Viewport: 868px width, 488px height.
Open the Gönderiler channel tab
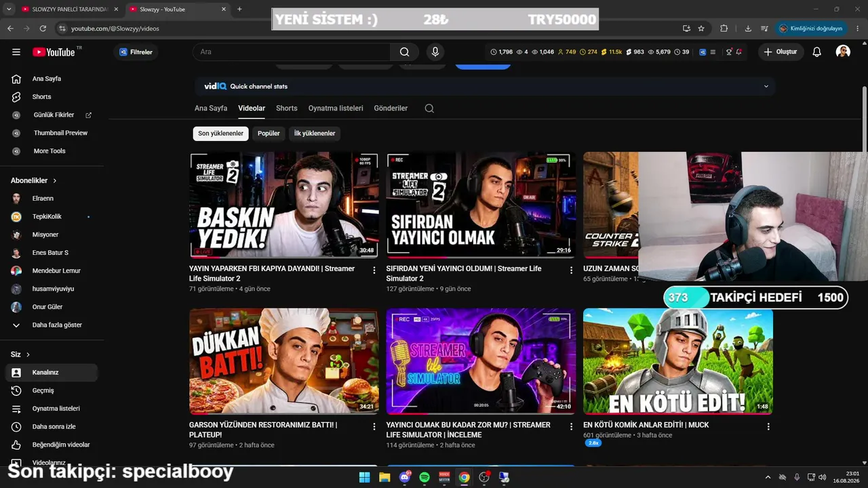[x=391, y=108]
